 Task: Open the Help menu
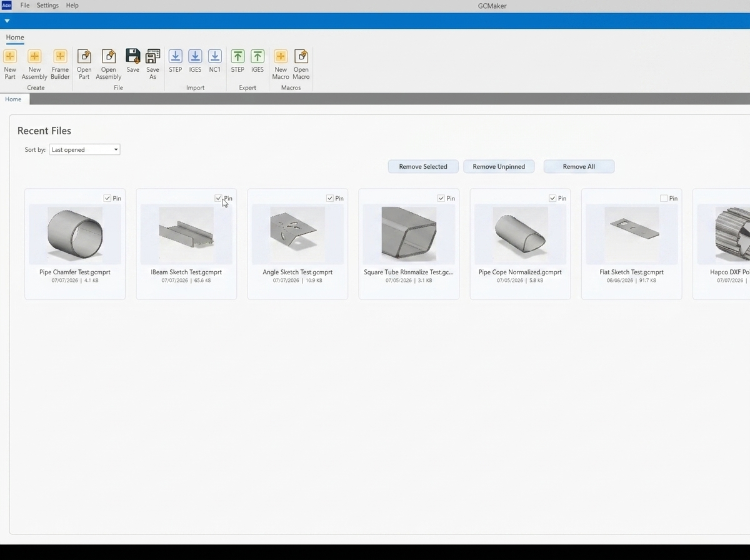[72, 5]
